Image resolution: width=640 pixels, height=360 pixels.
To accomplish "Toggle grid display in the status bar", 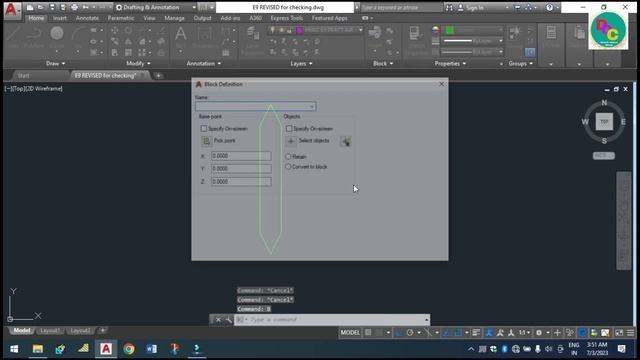I will (x=368, y=333).
